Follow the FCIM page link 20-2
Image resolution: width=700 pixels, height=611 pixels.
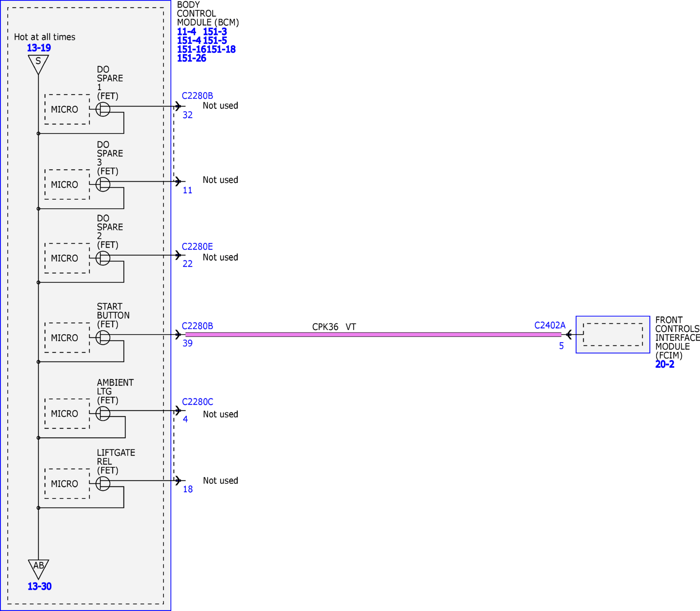665,364
